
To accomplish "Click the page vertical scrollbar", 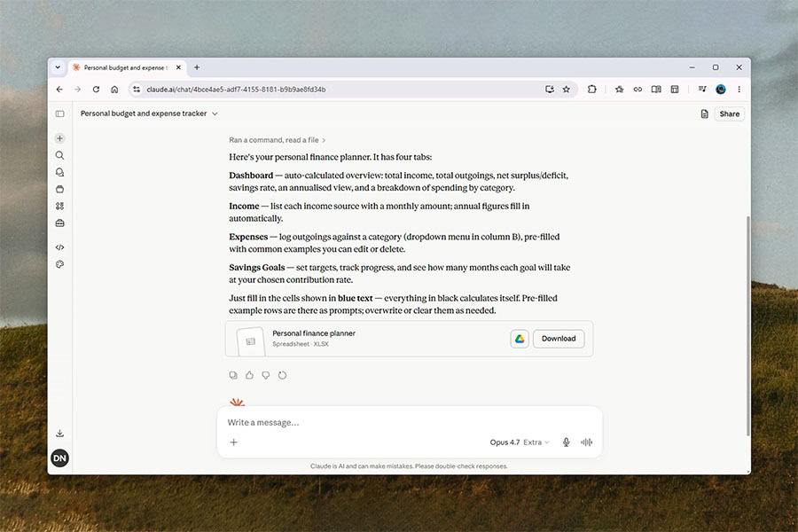I will (747, 325).
